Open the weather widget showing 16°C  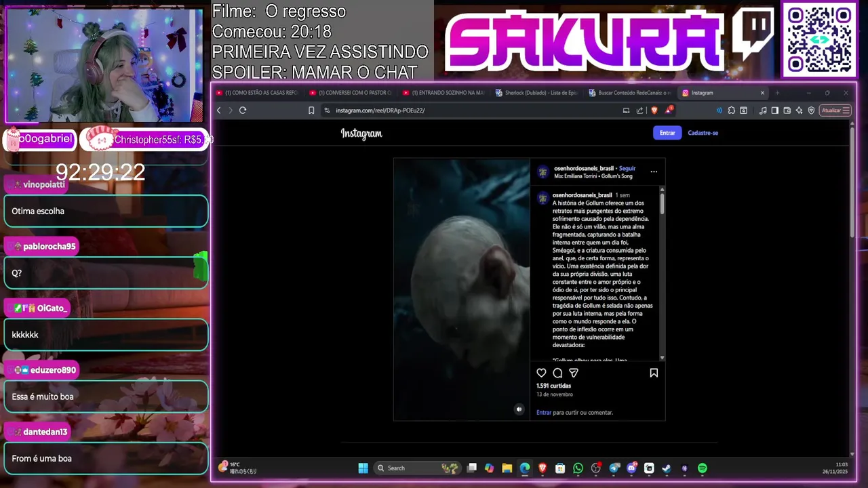[237, 468]
